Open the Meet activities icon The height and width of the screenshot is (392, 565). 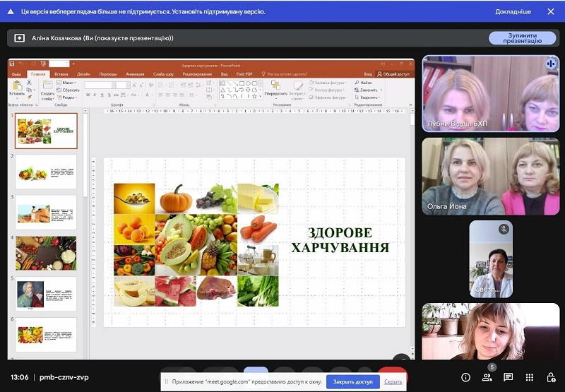click(530, 377)
